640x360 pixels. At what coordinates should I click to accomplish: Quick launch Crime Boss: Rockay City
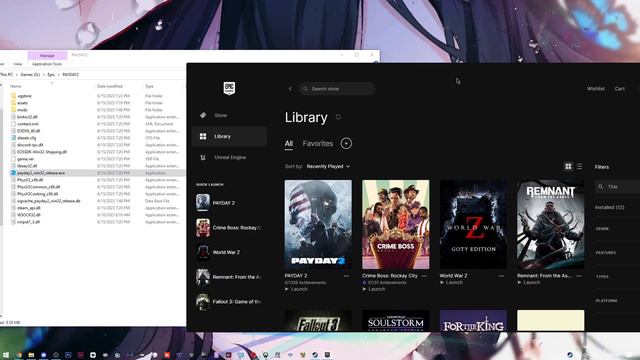[x=229, y=228]
